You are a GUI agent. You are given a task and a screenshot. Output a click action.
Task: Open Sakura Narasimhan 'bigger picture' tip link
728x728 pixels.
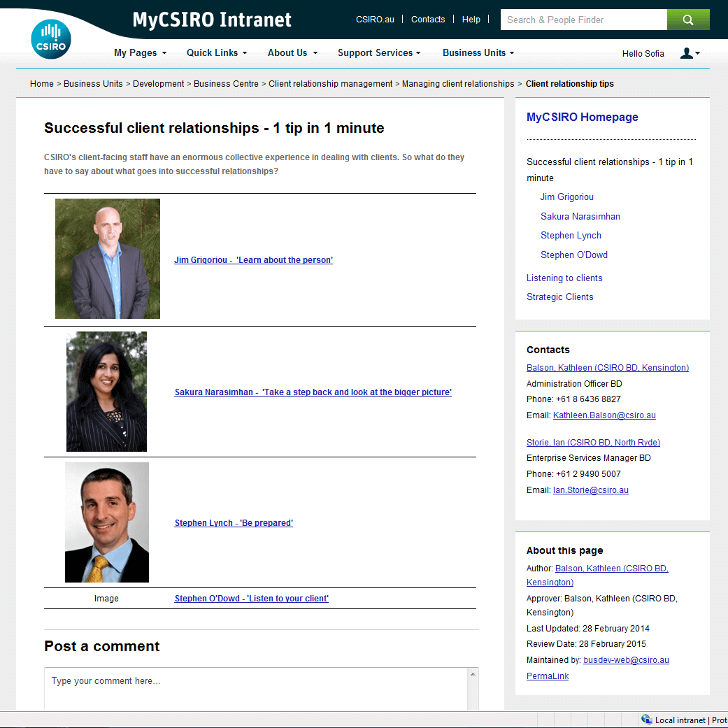(313, 392)
